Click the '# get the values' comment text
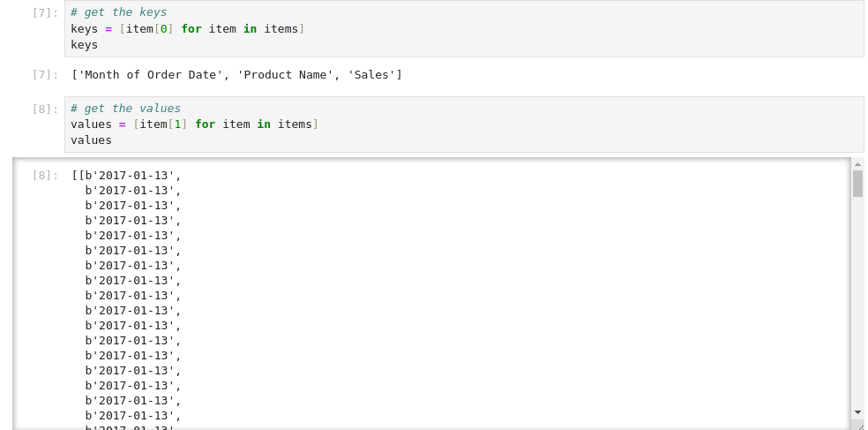 (x=125, y=109)
